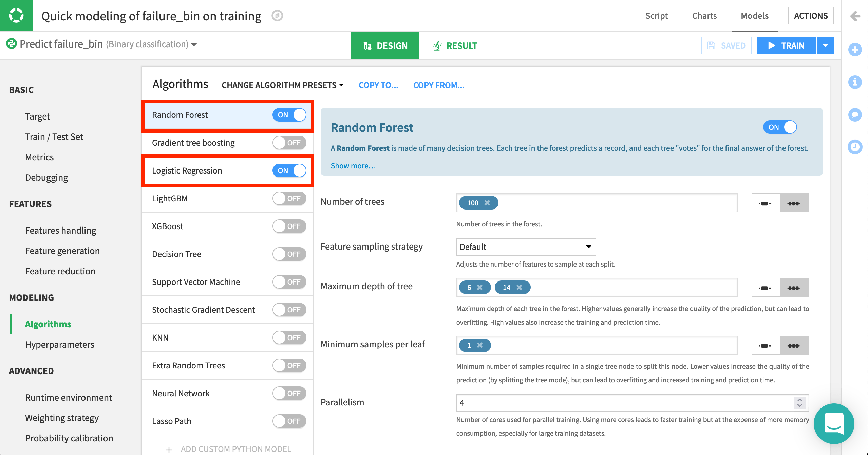Open the Train button dropdown arrow
Image resolution: width=868 pixels, height=455 pixels.
click(x=825, y=45)
